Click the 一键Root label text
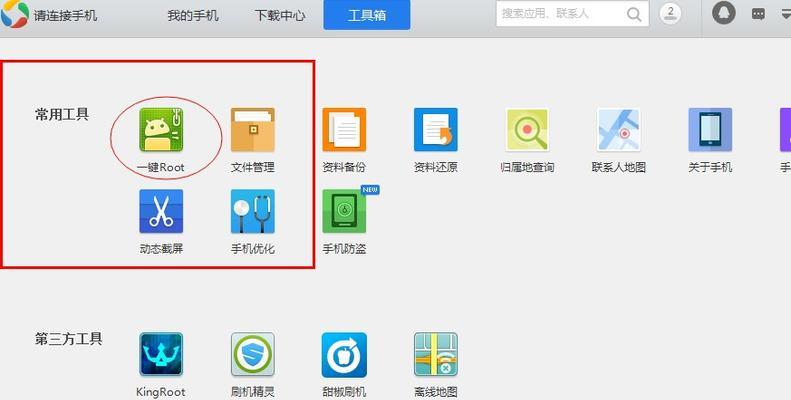The image size is (791, 400). [x=161, y=167]
